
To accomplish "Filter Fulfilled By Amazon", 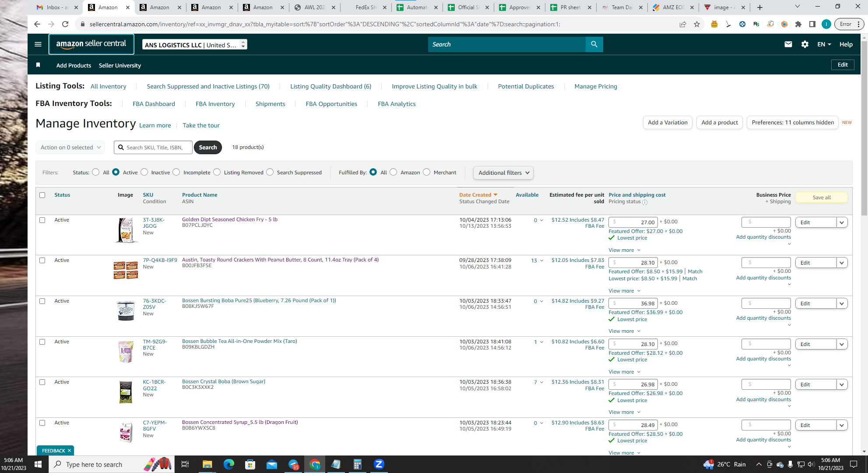I will pos(394,172).
